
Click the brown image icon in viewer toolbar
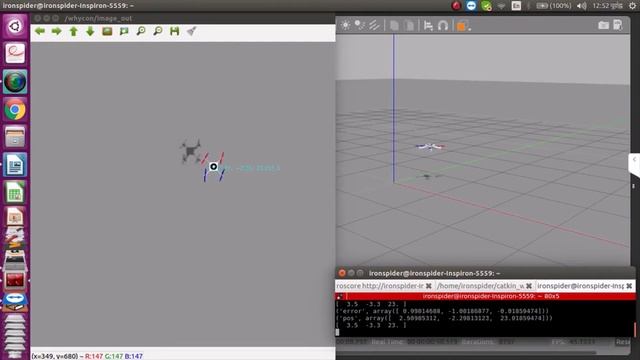(x=107, y=31)
